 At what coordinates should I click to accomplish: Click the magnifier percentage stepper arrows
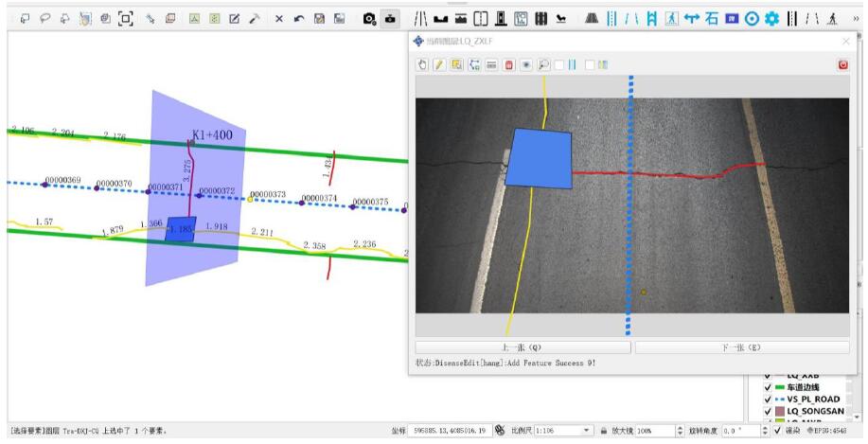tap(681, 430)
